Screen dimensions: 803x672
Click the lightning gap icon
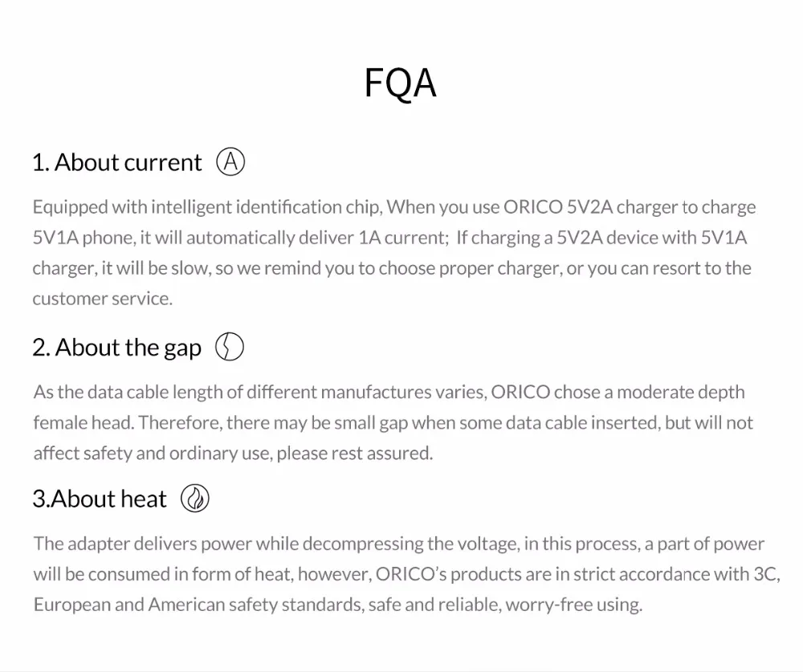coord(230,348)
